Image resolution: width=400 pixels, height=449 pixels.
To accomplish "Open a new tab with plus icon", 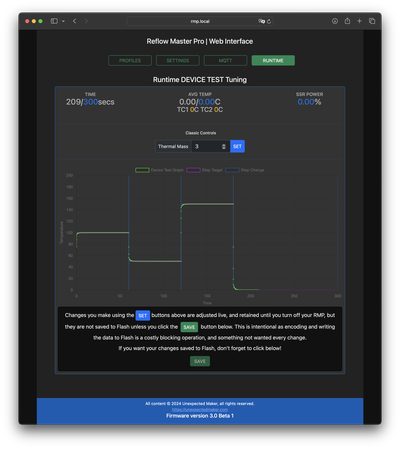I will click(x=359, y=21).
